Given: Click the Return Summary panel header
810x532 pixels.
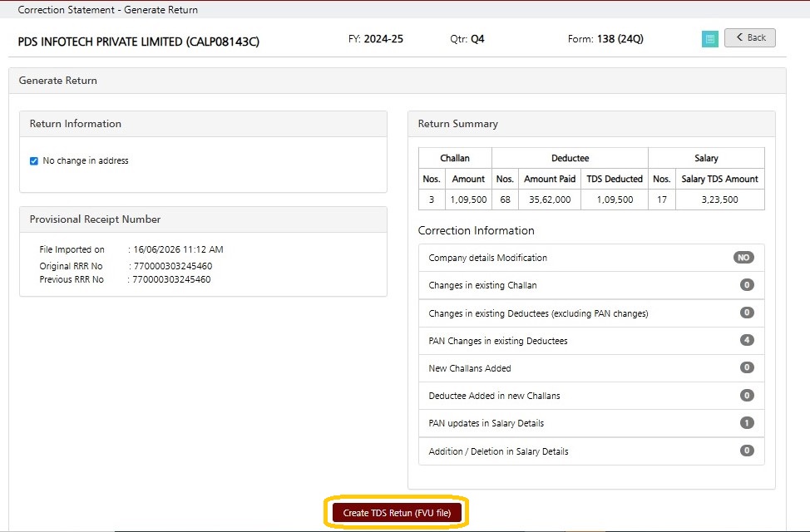Looking at the screenshot, I should [591, 124].
